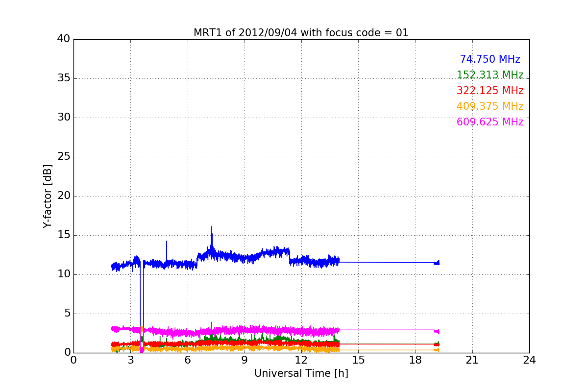Click x-axis tick label 18
The height and width of the screenshot is (392, 588).
(415, 360)
